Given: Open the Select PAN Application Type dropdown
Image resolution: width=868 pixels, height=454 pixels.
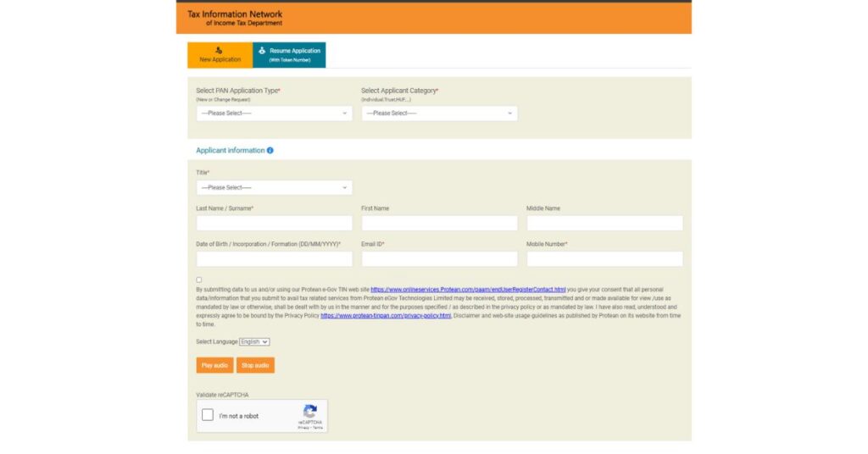Looking at the screenshot, I should 274,113.
